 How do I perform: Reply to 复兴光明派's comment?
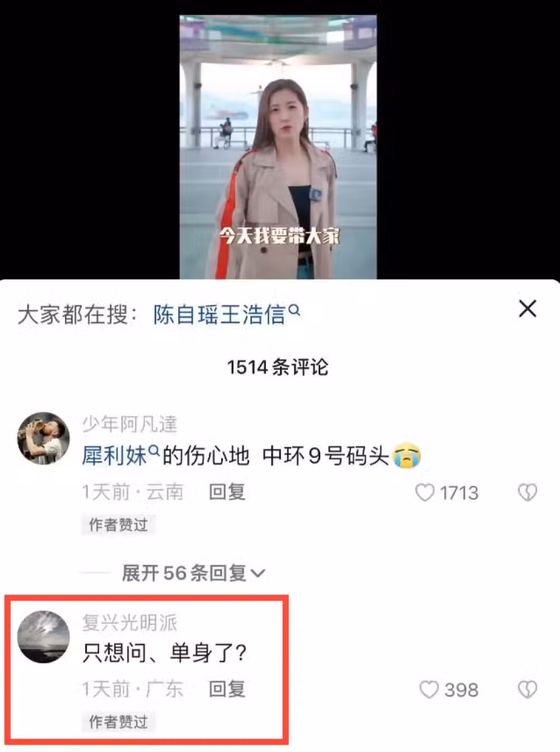pos(227,690)
